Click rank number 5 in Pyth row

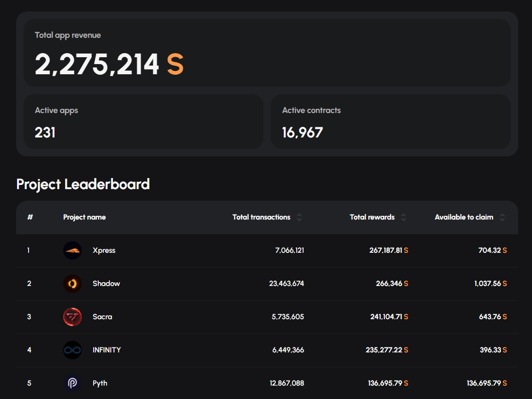pos(29,383)
